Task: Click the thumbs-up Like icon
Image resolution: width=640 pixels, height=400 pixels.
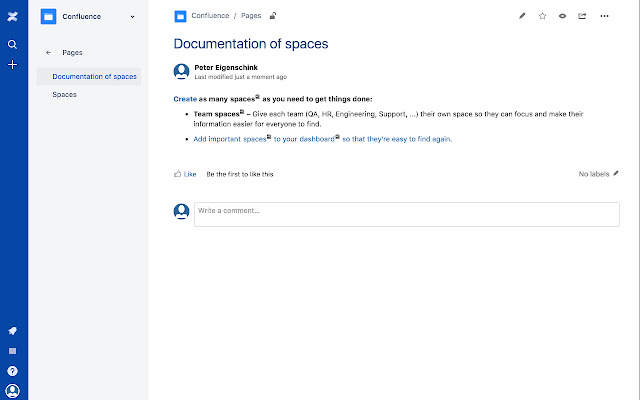Action: 177,174
